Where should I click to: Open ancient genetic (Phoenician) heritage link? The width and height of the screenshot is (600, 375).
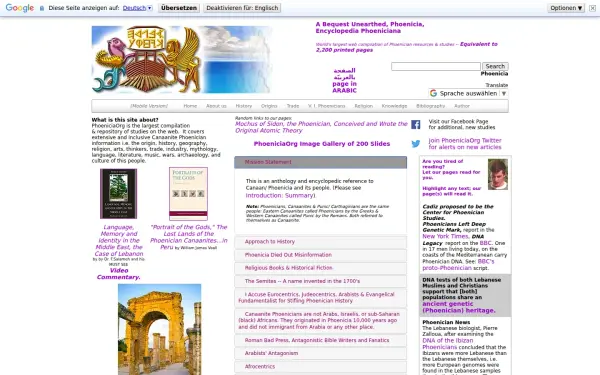[459, 307]
